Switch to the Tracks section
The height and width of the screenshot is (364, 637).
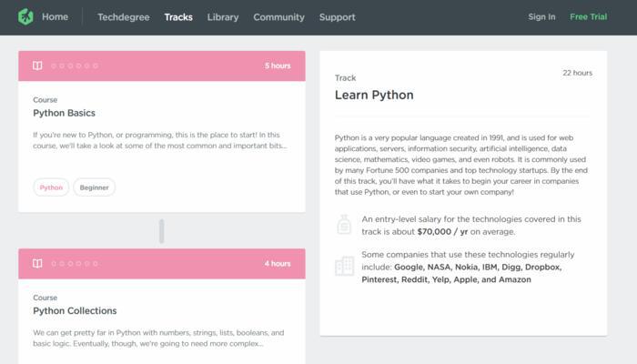[178, 17]
